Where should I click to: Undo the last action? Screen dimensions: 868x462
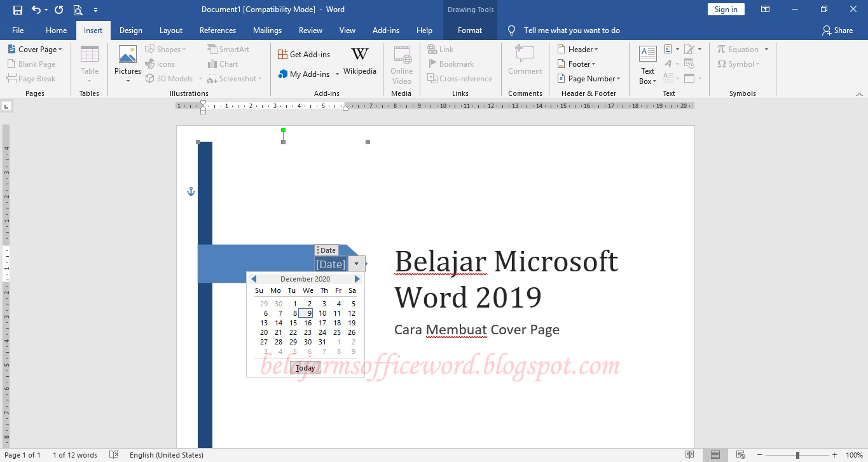pyautogui.click(x=36, y=10)
